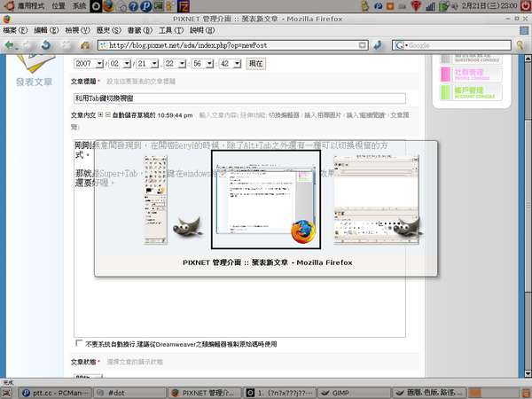Click the black circular launcher icon in panel
This screenshot has height=399, width=532.
(96, 6)
